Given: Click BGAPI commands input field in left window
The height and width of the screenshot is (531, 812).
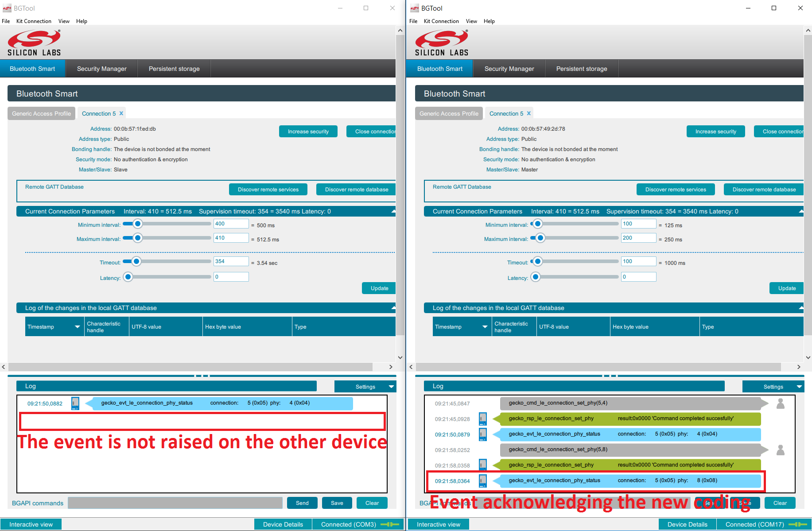Looking at the screenshot, I should (175, 503).
